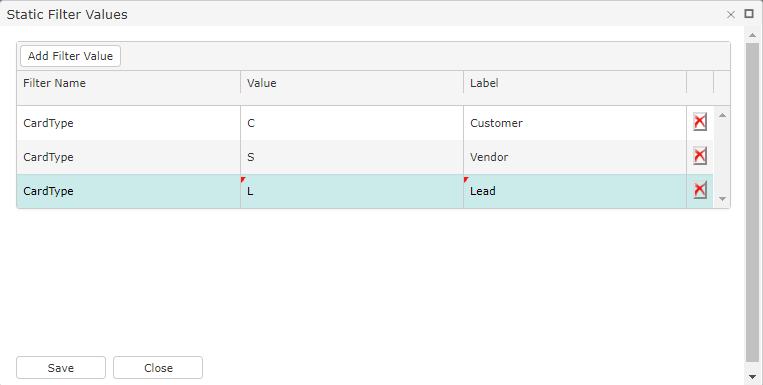Save the static filter values
The image size is (763, 385).
click(x=61, y=367)
